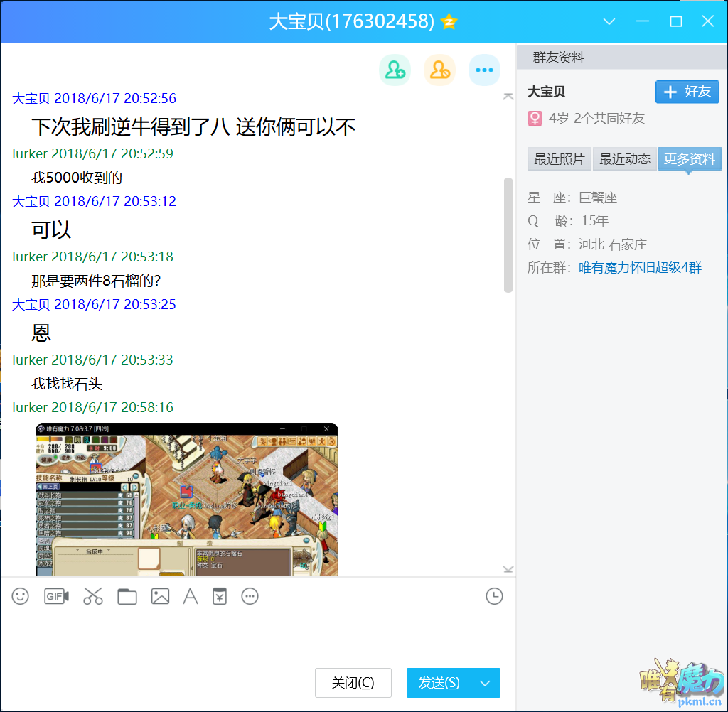This screenshot has height=712, width=728.
Task: Expand the send button dropdown arrow
Action: 486,683
